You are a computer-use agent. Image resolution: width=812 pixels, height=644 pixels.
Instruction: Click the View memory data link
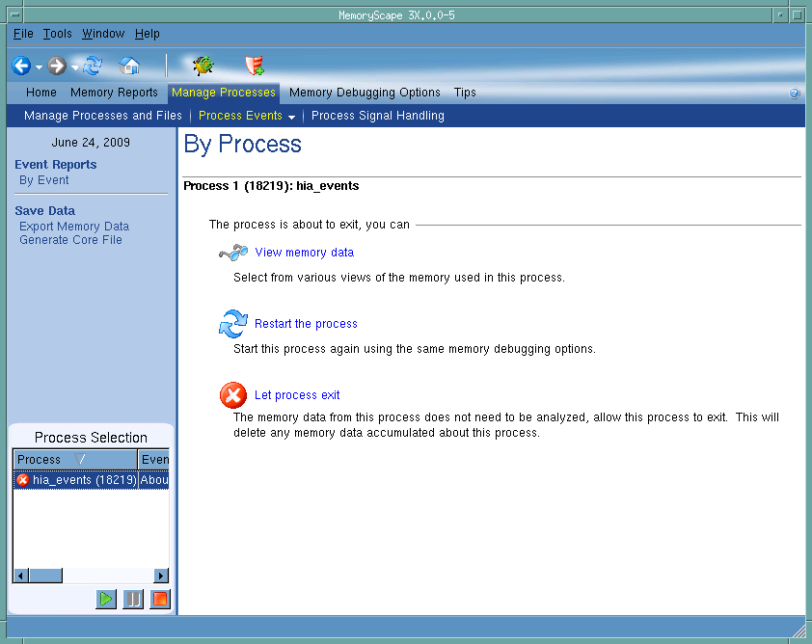click(x=304, y=253)
